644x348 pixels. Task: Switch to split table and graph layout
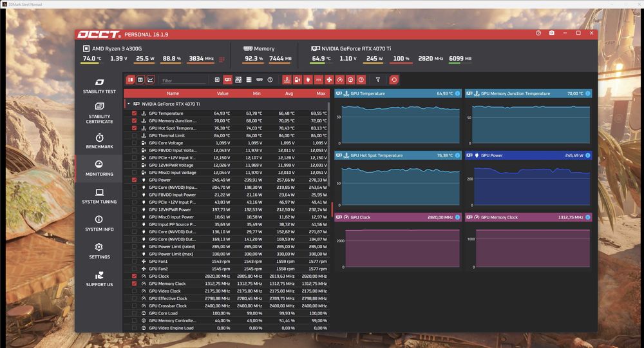coord(131,80)
